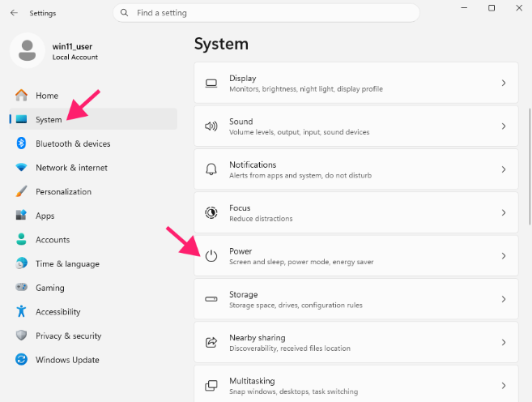The height and width of the screenshot is (402, 532).
Task: Click the vertical scrollbar thumb
Action: point(530,166)
